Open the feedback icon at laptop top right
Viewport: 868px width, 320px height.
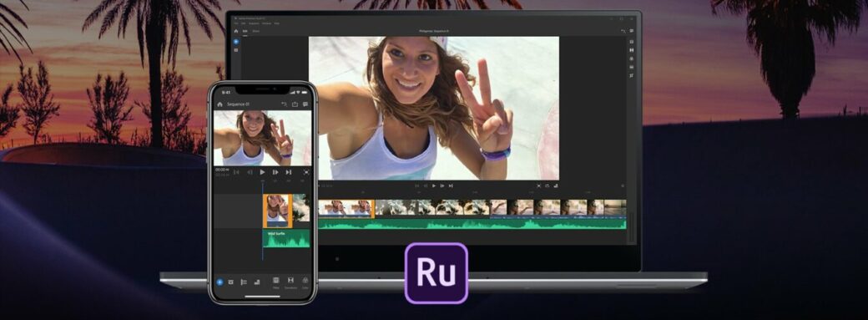[x=632, y=31]
